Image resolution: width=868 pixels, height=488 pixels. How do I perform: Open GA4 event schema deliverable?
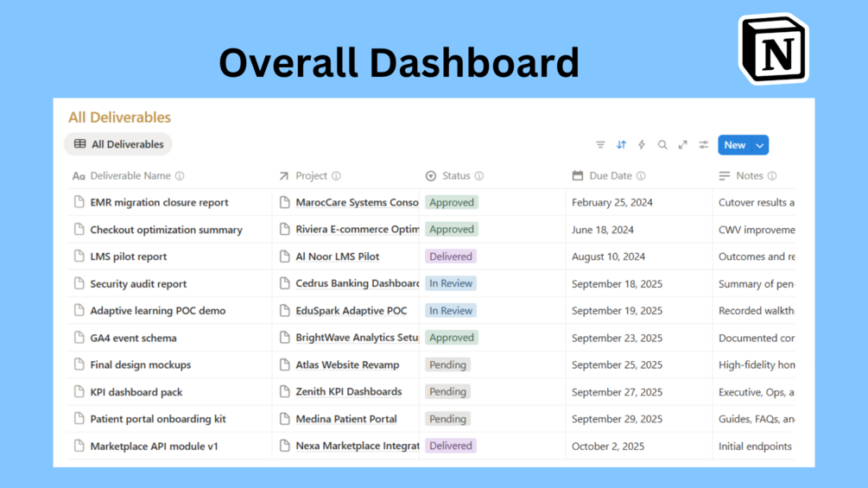point(133,338)
